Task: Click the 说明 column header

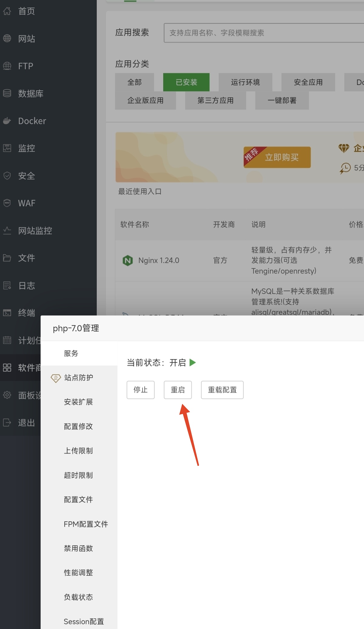Action: (258, 224)
